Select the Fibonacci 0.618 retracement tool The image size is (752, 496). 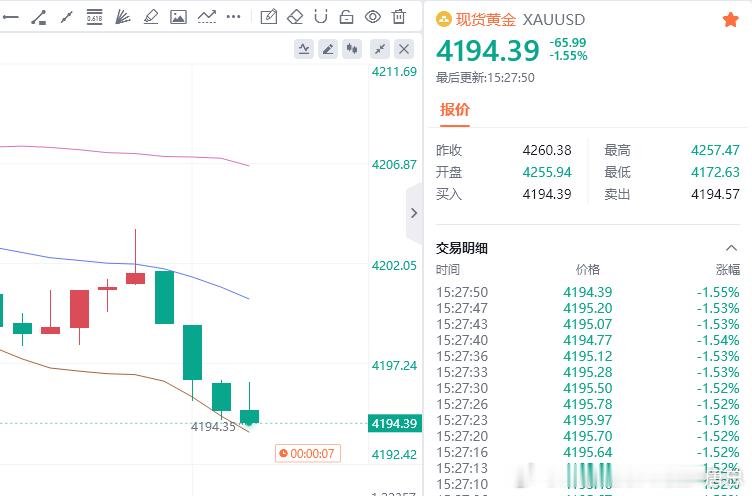click(x=94, y=17)
